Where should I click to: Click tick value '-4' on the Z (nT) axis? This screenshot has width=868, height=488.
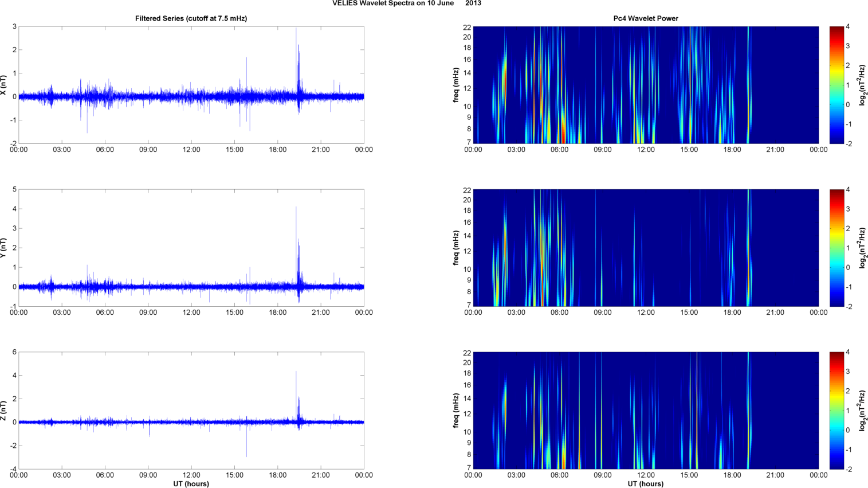click(13, 469)
